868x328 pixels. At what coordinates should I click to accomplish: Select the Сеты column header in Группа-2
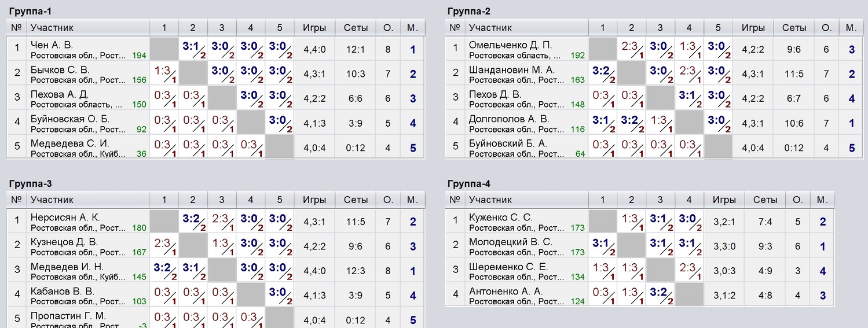[794, 28]
